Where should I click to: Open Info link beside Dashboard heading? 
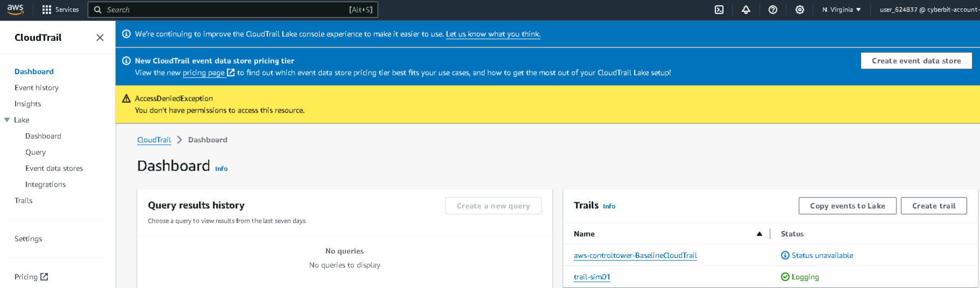[x=221, y=168]
